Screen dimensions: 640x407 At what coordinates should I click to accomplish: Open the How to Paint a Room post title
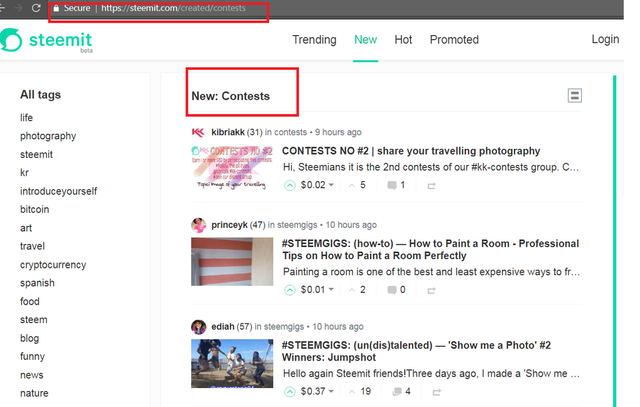click(x=431, y=249)
